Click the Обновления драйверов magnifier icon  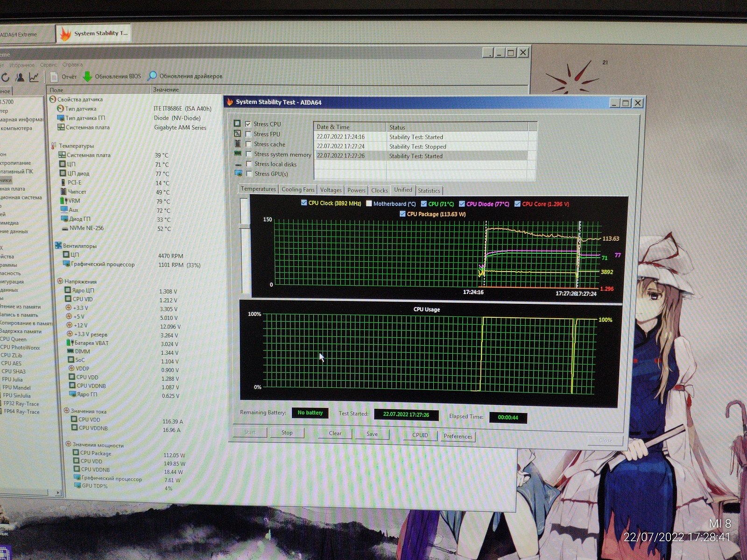pos(152,76)
